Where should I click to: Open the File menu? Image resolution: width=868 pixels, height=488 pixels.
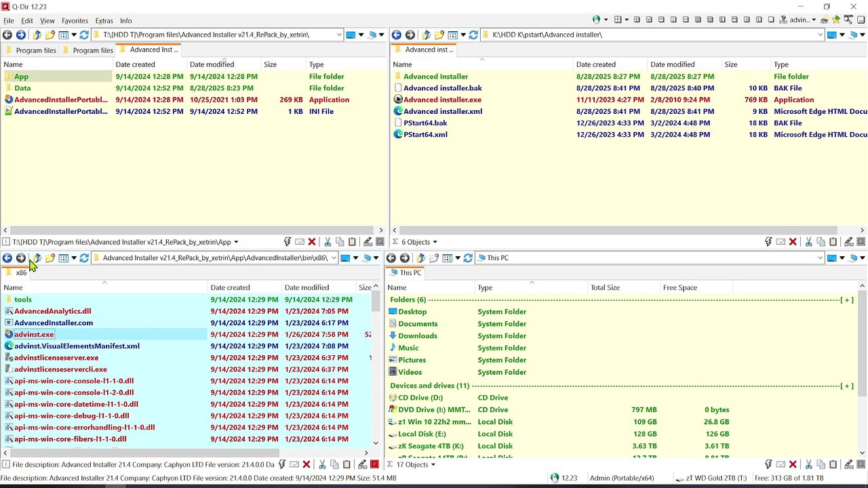coord(9,20)
